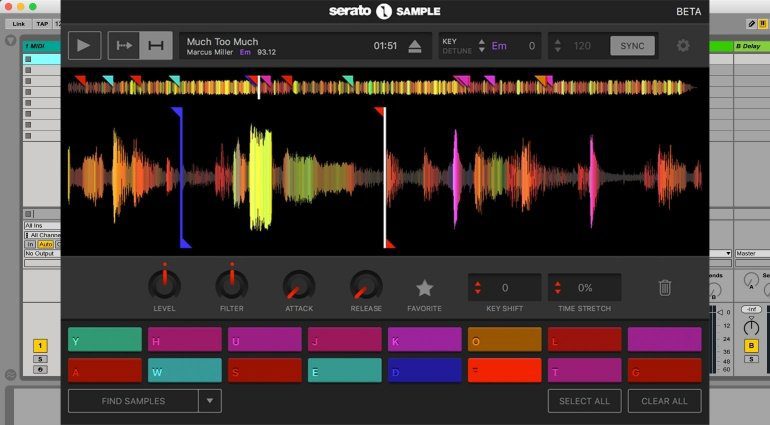Click the Level knob
This screenshot has width=770, height=425.
point(164,286)
